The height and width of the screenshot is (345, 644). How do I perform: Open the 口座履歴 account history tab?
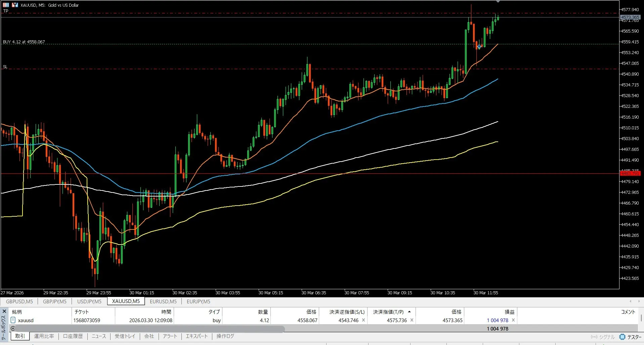click(x=73, y=336)
